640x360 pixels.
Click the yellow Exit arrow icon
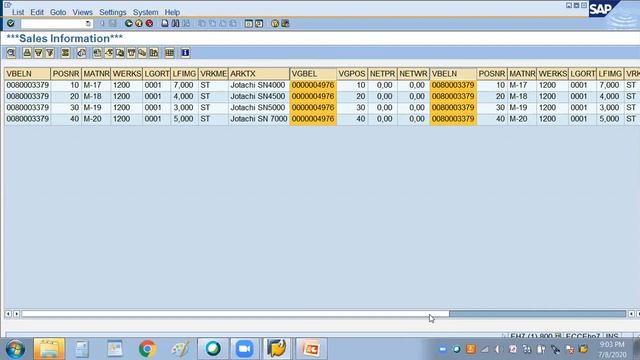pos(139,24)
